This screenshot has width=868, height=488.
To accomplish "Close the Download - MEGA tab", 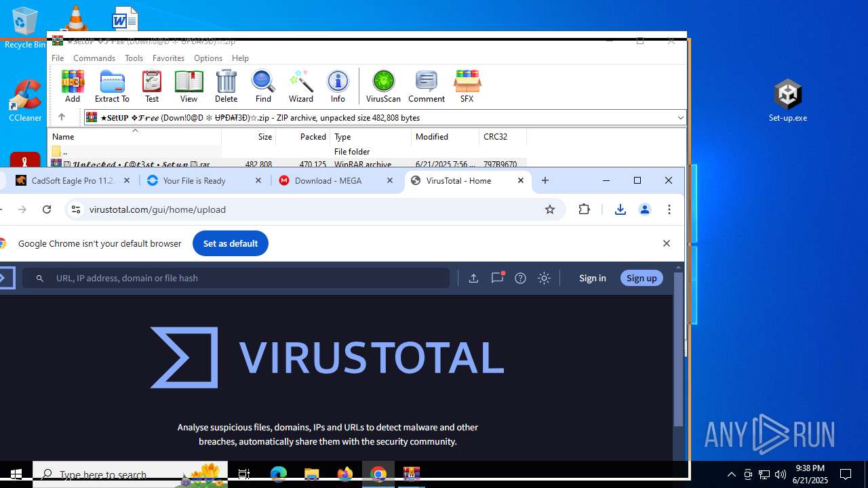I will 390,181.
